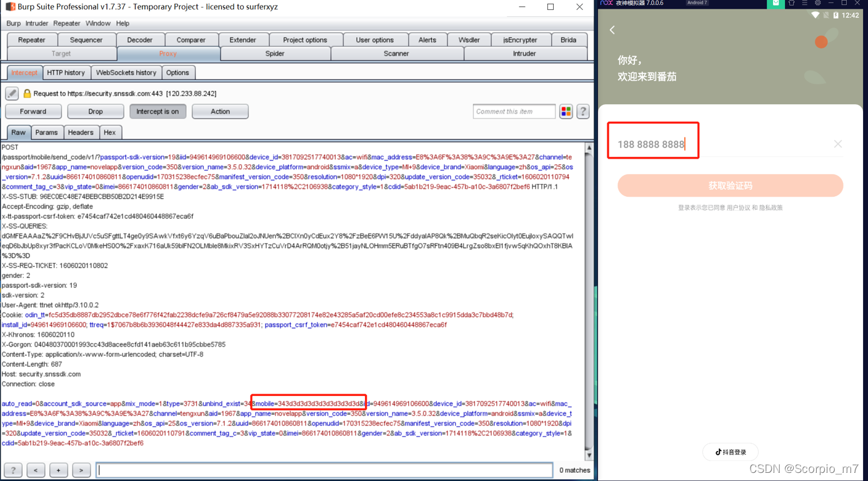Tap the Android Wi-Fi status icon

815,15
